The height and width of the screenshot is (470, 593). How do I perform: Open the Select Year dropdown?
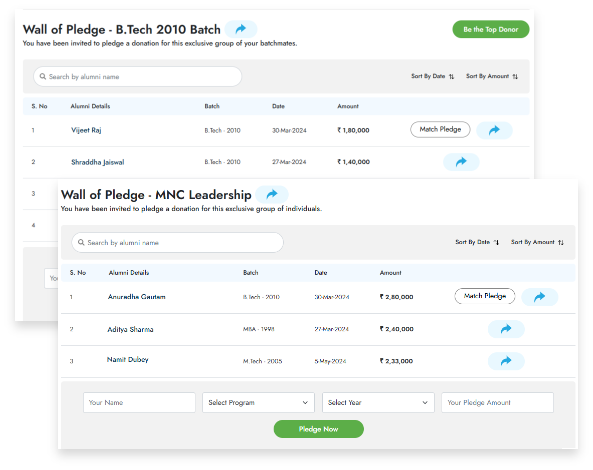coord(378,402)
